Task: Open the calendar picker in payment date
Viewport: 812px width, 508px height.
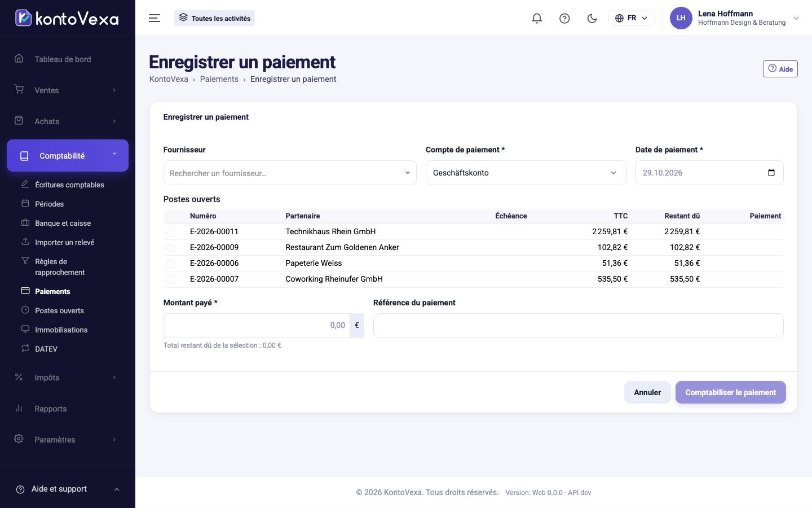Action: point(771,173)
